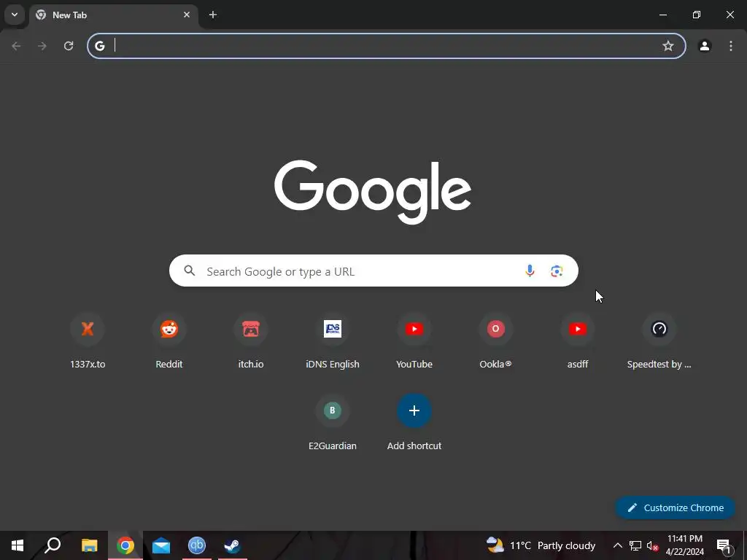Image resolution: width=747 pixels, height=560 pixels.
Task: Open the Speedtest by ... shortcut
Action: pyautogui.click(x=659, y=341)
